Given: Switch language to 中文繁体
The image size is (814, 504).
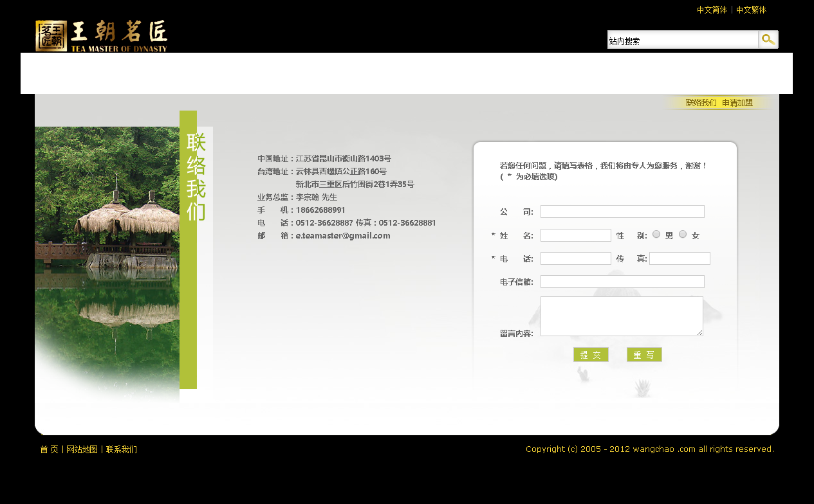Looking at the screenshot, I should tap(751, 10).
